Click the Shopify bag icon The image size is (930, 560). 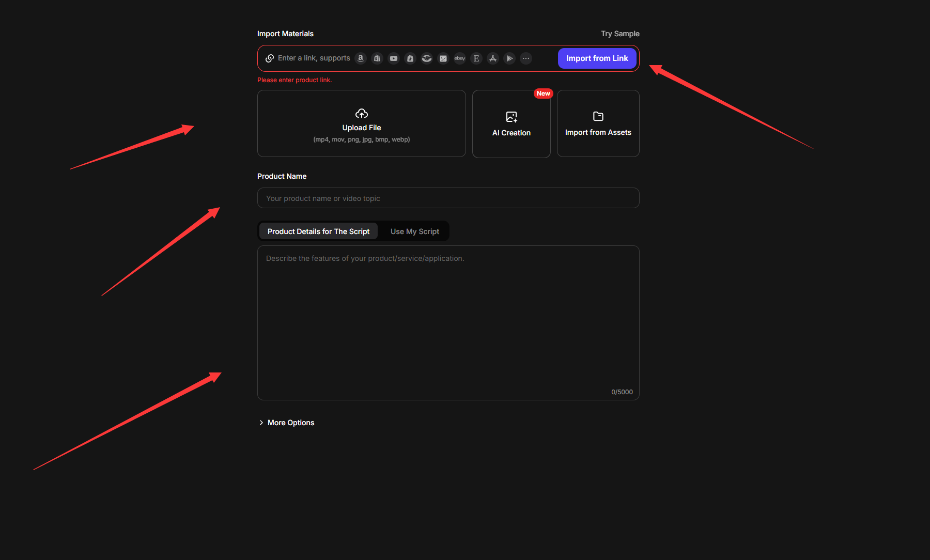pyautogui.click(x=377, y=58)
